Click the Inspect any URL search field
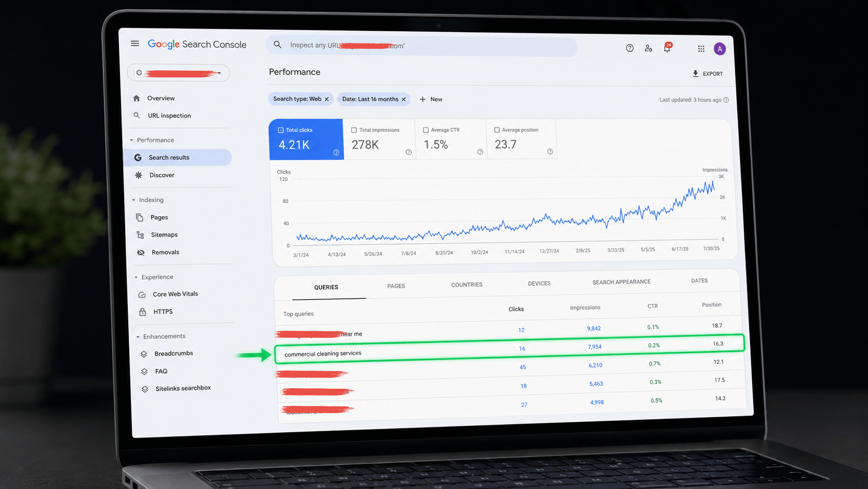This screenshot has width=868, height=489. tap(422, 46)
